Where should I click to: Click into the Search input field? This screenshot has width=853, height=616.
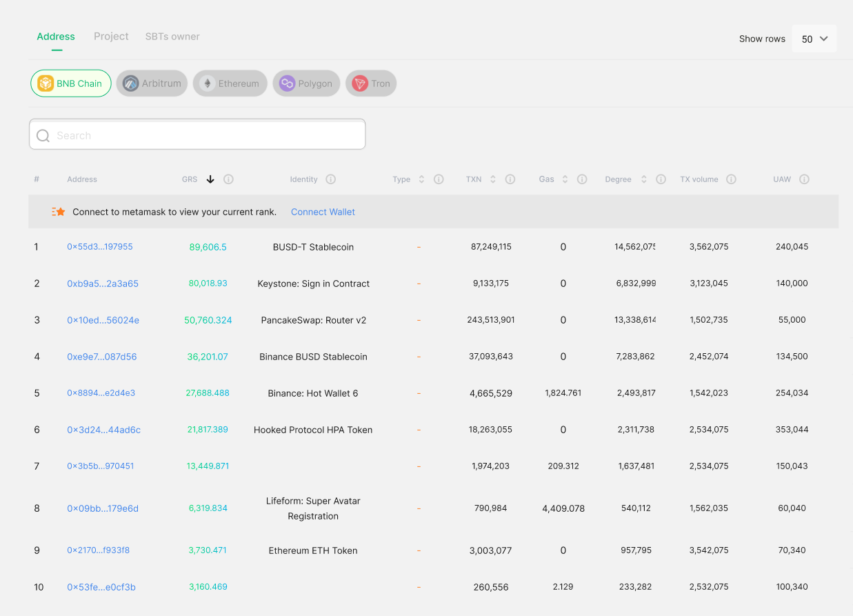pyautogui.click(x=197, y=135)
